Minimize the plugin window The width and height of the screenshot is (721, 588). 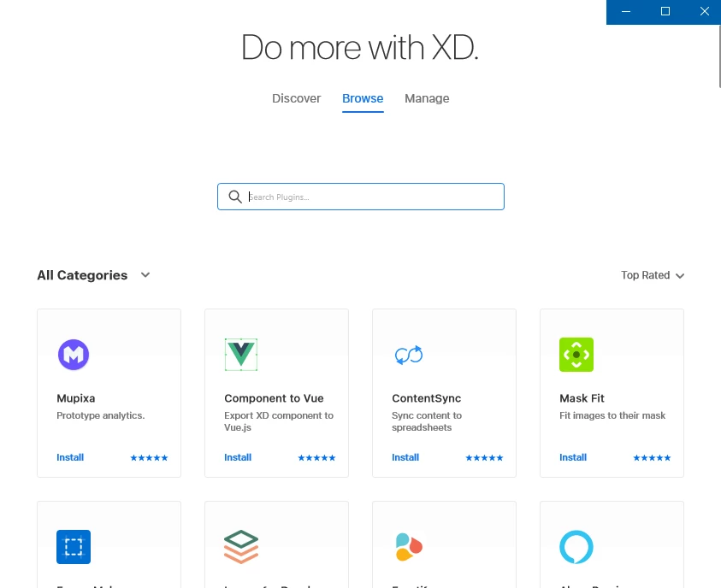coord(626,11)
